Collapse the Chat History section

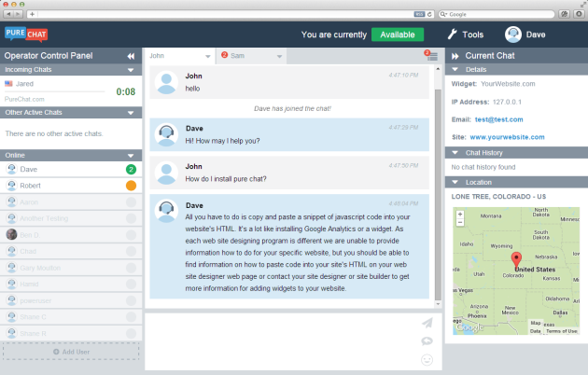(x=455, y=153)
